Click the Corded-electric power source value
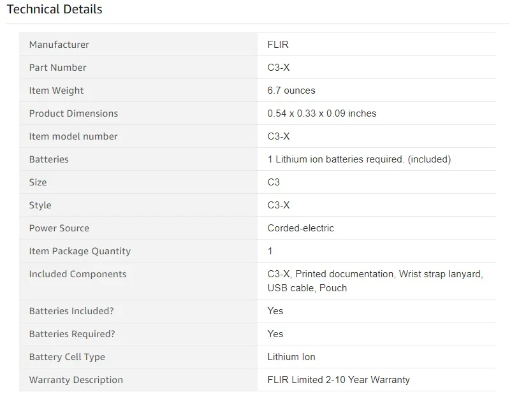 pos(300,228)
